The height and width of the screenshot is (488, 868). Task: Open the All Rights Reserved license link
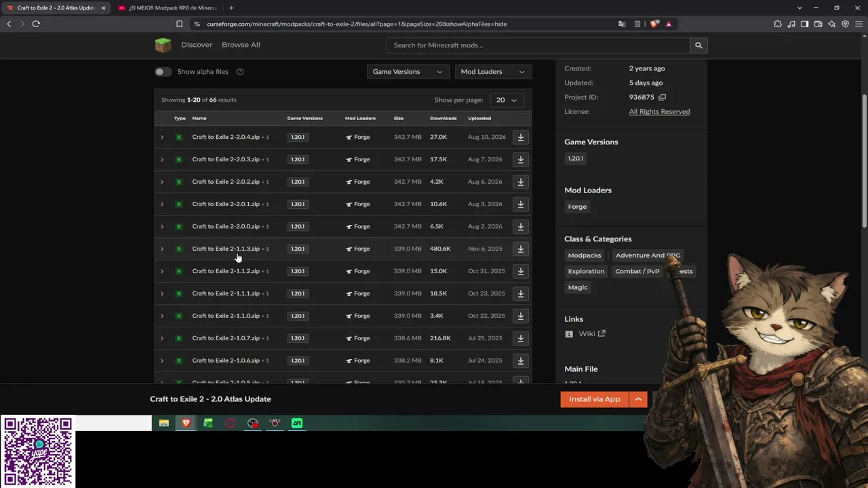pyautogui.click(x=659, y=112)
